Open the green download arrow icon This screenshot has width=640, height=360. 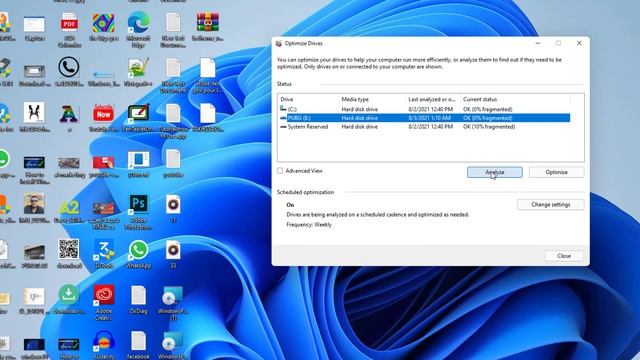pyautogui.click(x=69, y=295)
